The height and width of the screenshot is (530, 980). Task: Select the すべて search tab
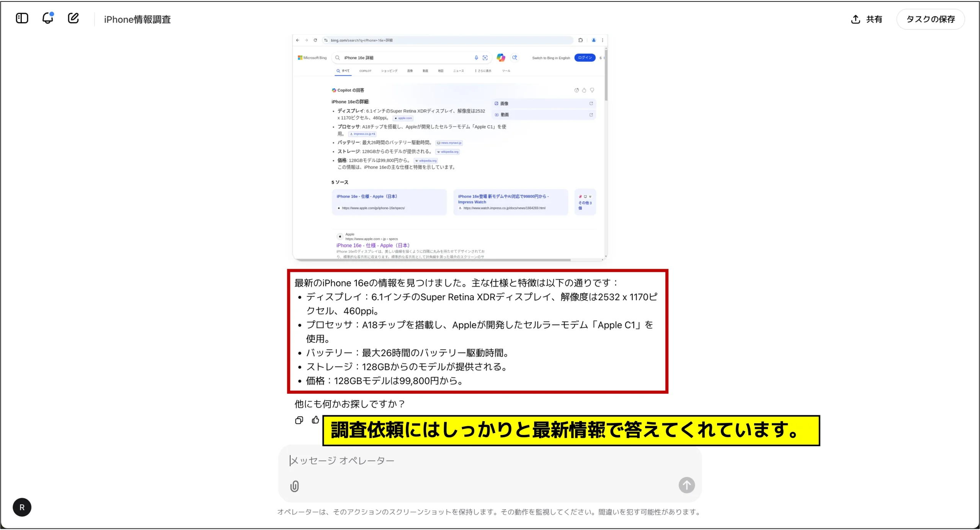343,71
